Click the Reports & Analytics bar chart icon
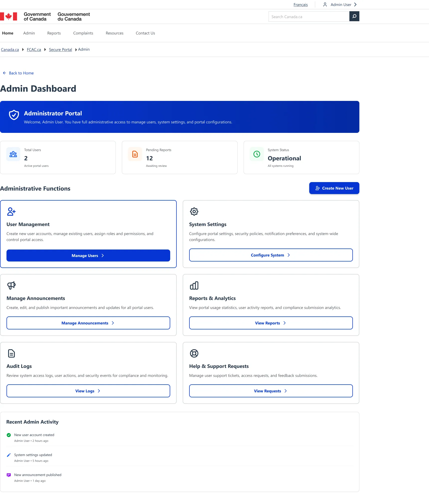This screenshot has height=504, width=429. pos(194,285)
